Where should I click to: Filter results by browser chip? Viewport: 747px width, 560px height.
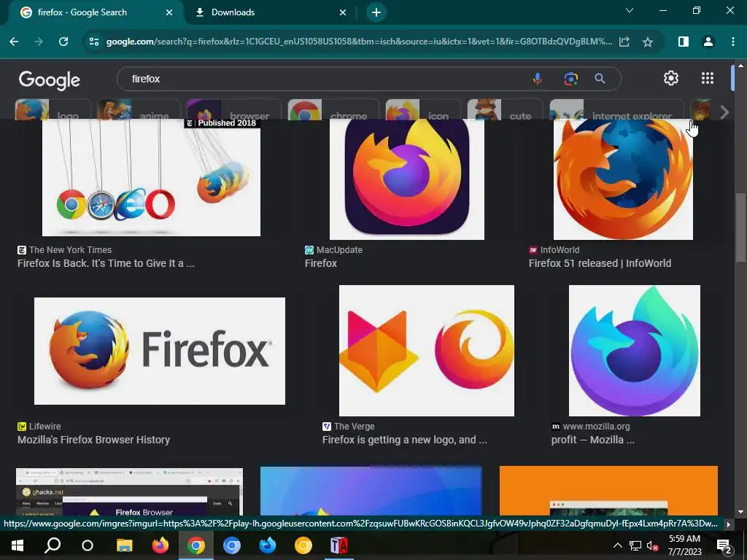pos(234,109)
